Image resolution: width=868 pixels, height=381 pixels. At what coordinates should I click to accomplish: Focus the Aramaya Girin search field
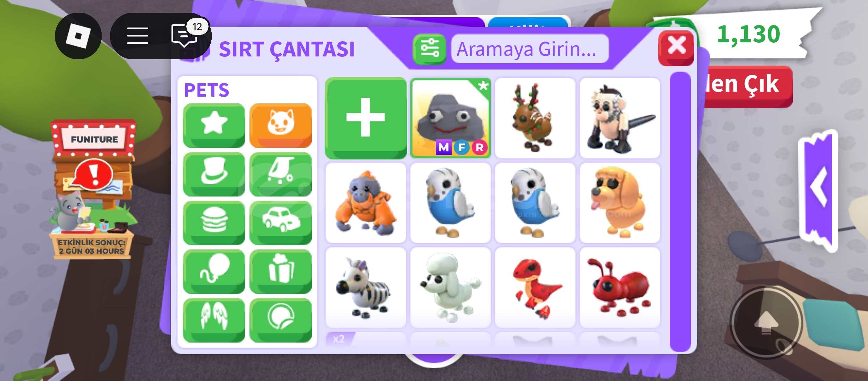pyautogui.click(x=530, y=49)
